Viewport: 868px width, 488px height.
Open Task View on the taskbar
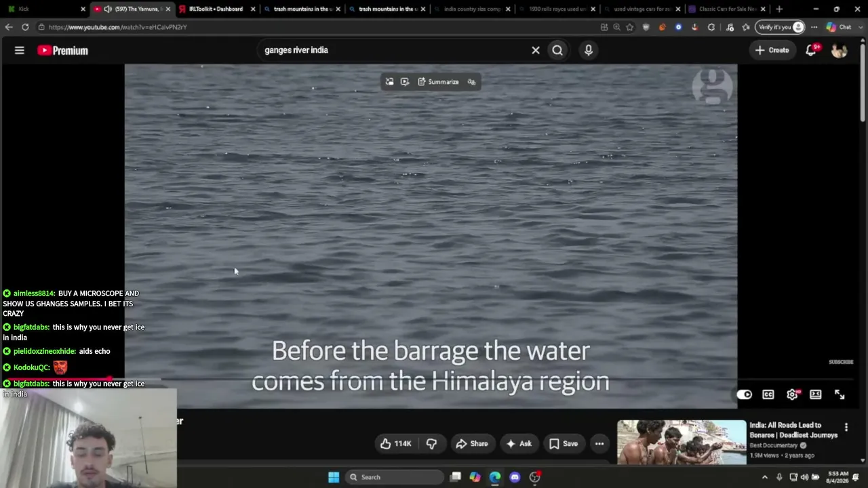[x=456, y=477]
